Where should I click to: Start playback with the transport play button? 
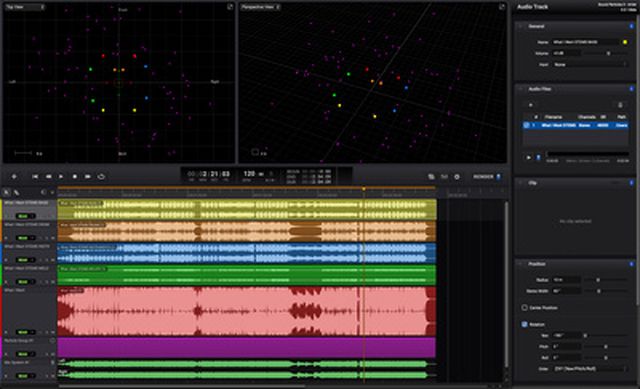pos(61,177)
